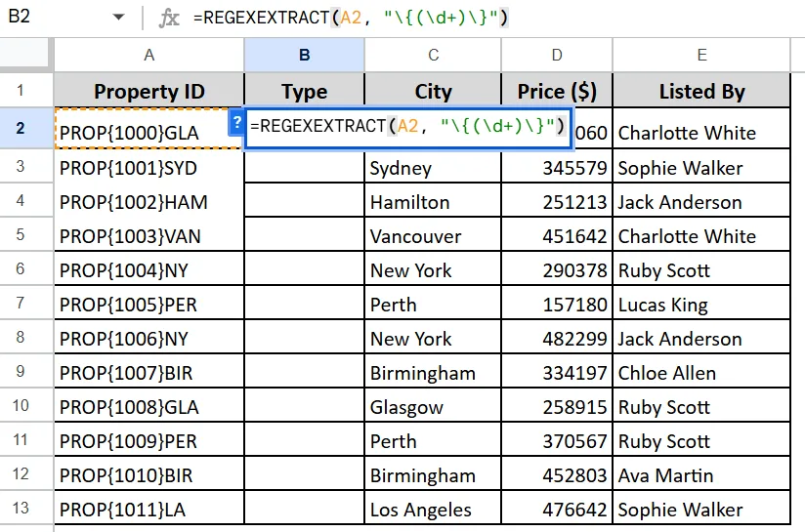Click Sophie Walker cell in row 3
This screenshot has width=805, height=532.
(x=701, y=167)
